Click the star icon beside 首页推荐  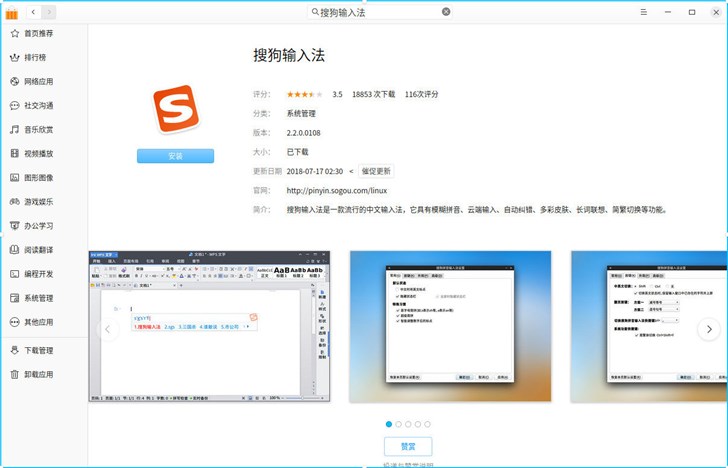pos(15,33)
